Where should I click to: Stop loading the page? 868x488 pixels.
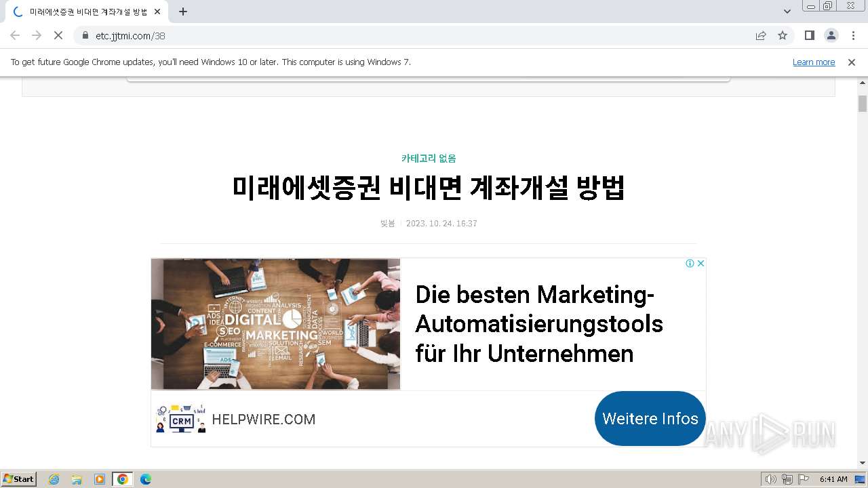[x=58, y=35]
